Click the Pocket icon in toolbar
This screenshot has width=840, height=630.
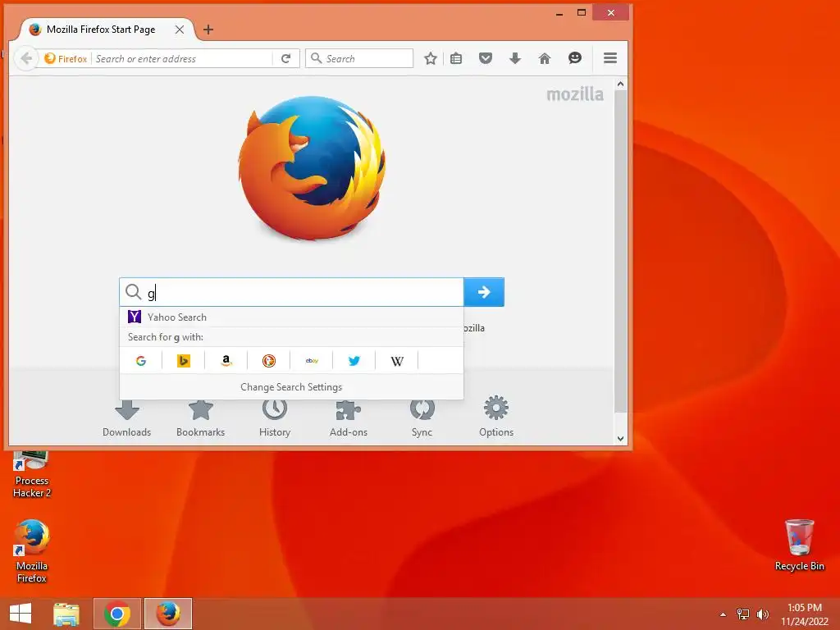[486, 58]
